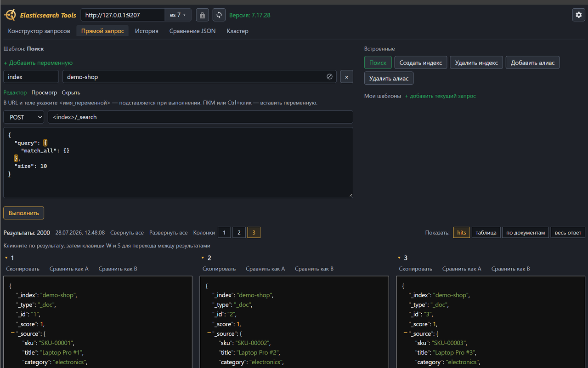
Task: Switch to Просмотр view mode
Action: [44, 92]
